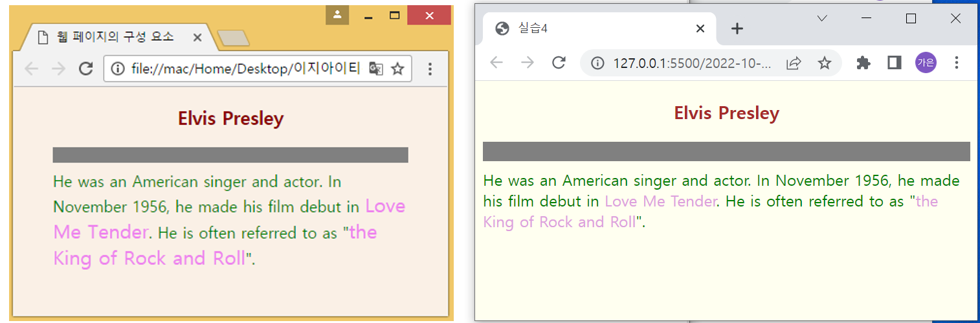Click Forward arrow in left Chrome window
This screenshot has width=980, height=323.
(x=58, y=69)
